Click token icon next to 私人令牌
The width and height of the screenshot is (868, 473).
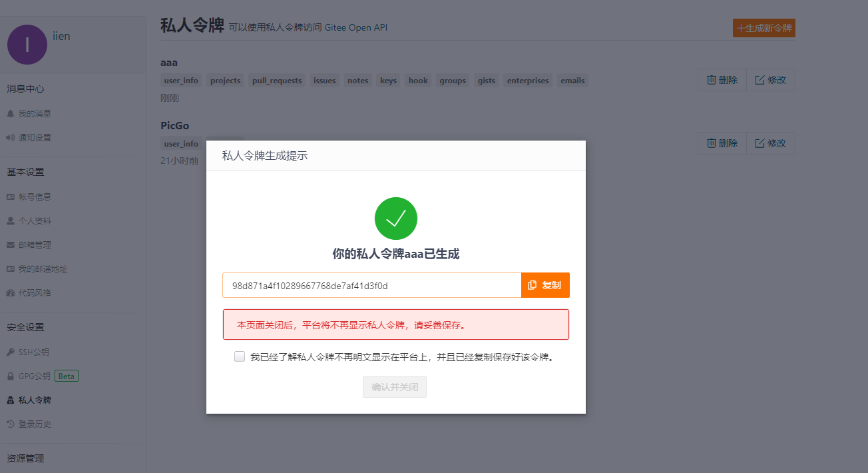(x=10, y=400)
